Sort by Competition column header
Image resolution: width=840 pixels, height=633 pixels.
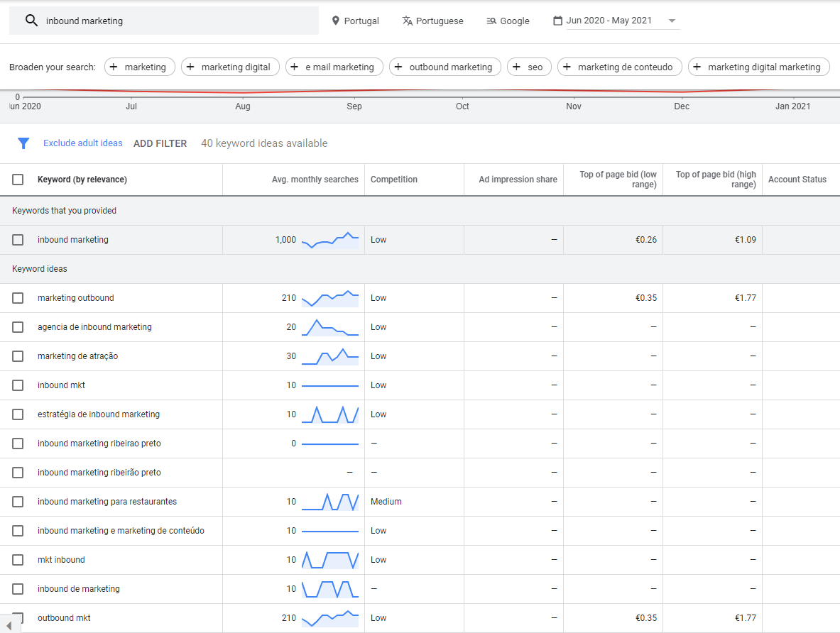[x=394, y=180]
